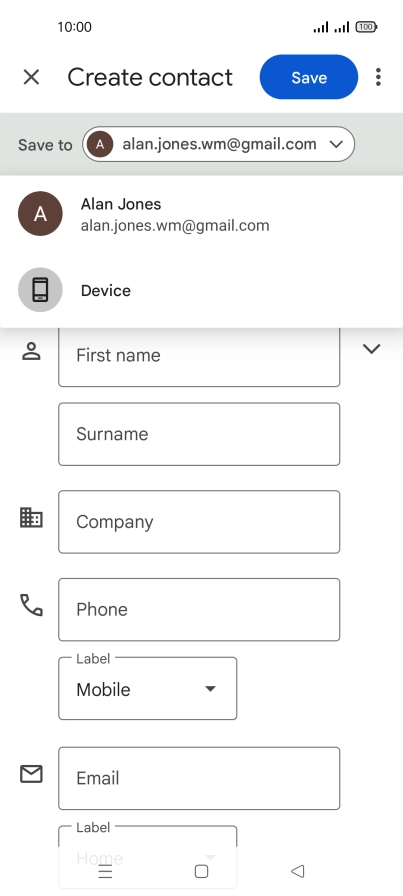Tap the company building icon

tap(31, 518)
